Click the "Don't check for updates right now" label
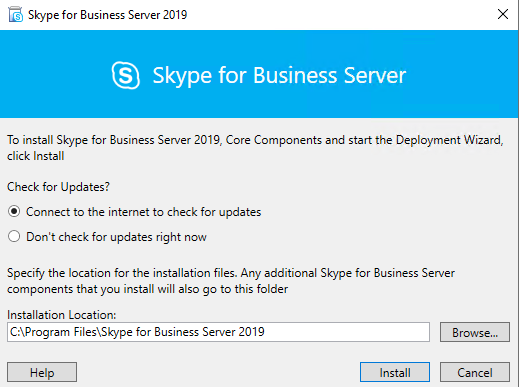Viewport: 519px width, 387px height. coord(116,237)
